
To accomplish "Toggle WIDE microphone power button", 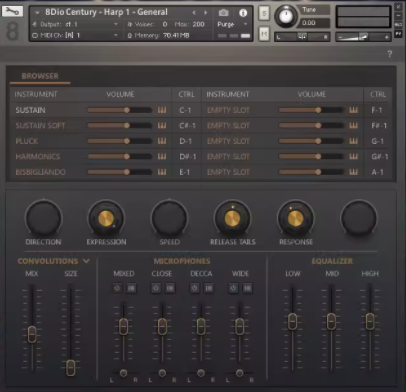I will pos(233,288).
